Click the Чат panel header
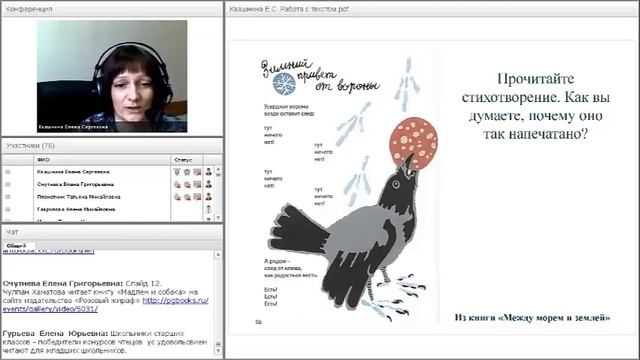This screenshot has height=360, width=640. [112, 232]
